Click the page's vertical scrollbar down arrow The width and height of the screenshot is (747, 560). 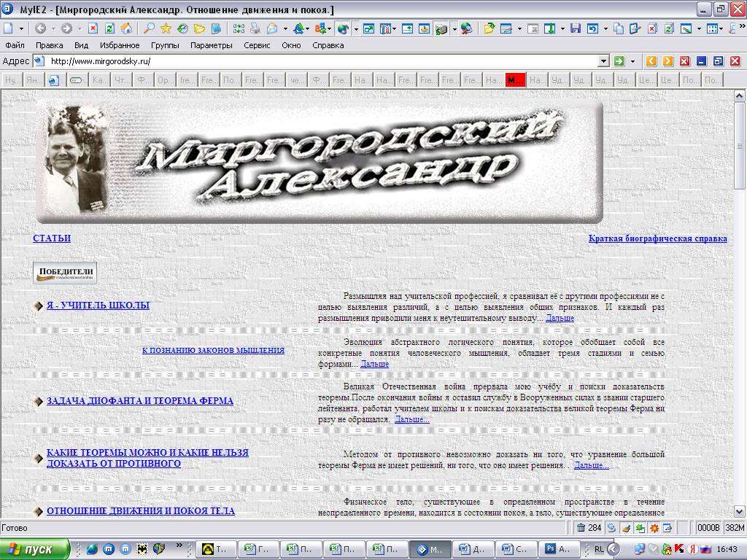[739, 511]
